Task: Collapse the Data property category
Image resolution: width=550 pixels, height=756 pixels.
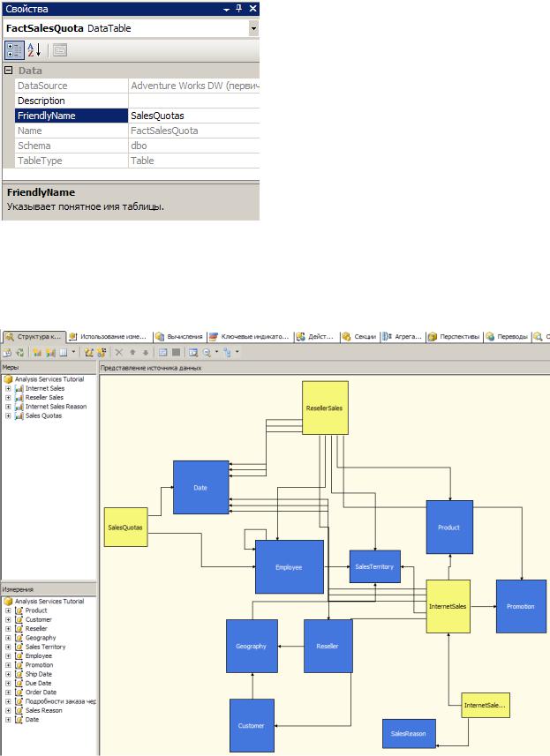Action: [8, 71]
